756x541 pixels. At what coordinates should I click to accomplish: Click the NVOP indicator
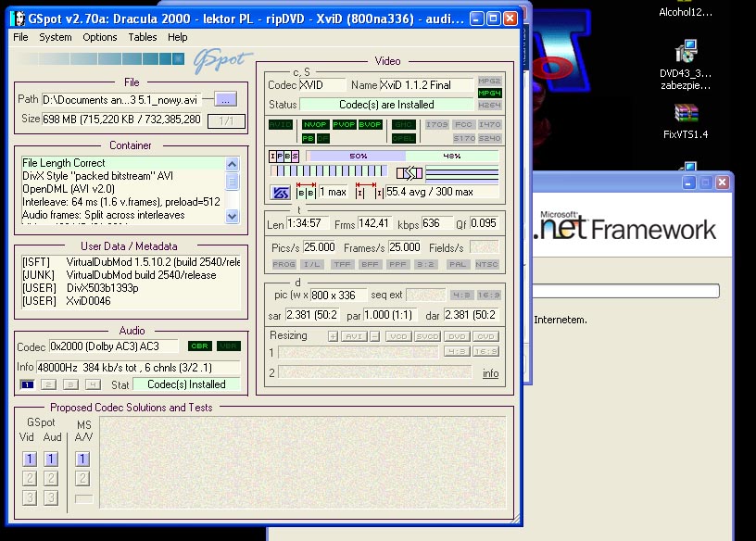[x=315, y=124]
